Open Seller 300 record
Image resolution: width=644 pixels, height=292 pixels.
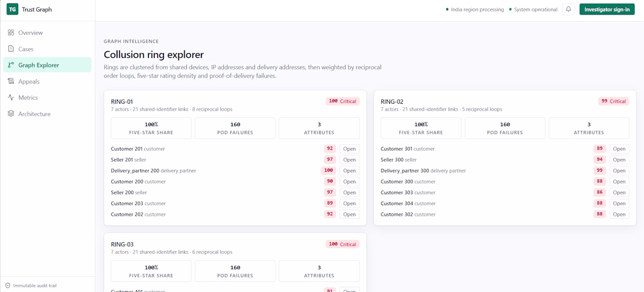619,159
